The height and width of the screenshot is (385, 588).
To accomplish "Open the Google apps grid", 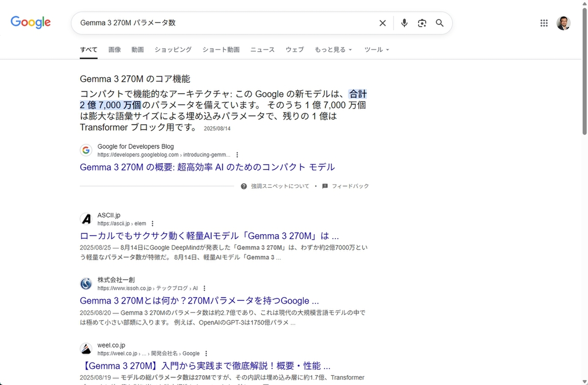I will pos(543,23).
